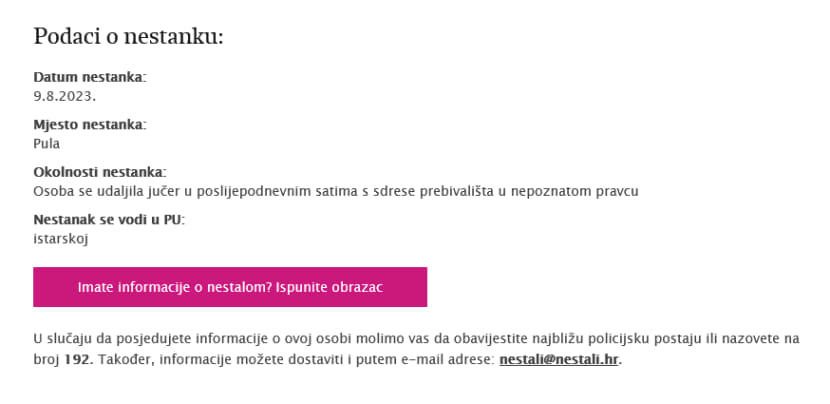Open the nestali@nestali.hr email link
This screenshot has width=830, height=404.
coord(558,360)
